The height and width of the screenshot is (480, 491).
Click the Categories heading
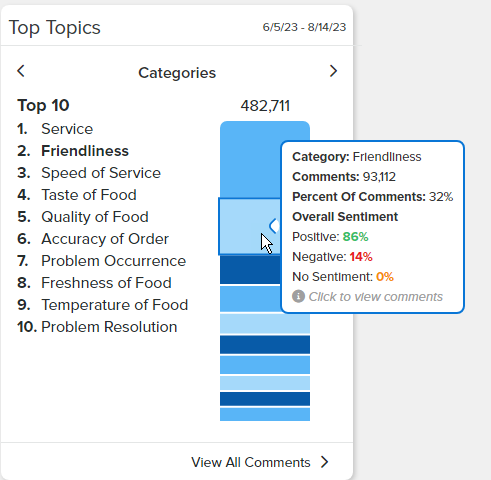coord(177,73)
